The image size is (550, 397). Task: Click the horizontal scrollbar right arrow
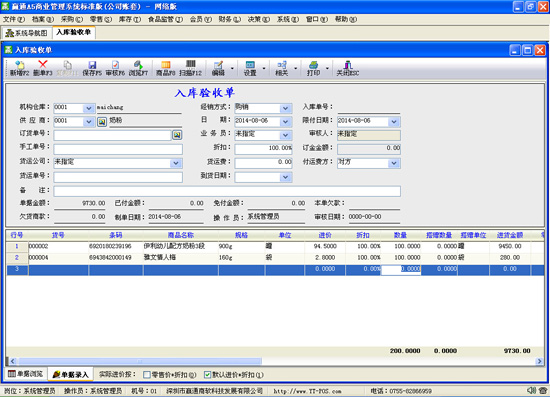[539, 361]
